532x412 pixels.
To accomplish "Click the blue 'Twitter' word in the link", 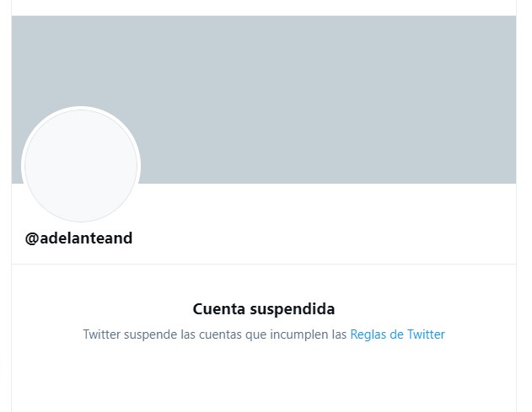I will 426,334.
